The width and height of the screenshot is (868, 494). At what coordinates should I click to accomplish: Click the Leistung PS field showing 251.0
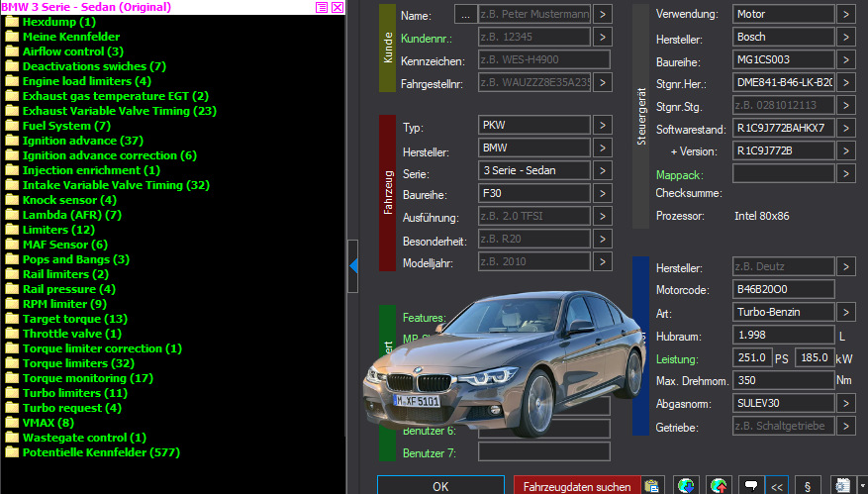point(752,357)
